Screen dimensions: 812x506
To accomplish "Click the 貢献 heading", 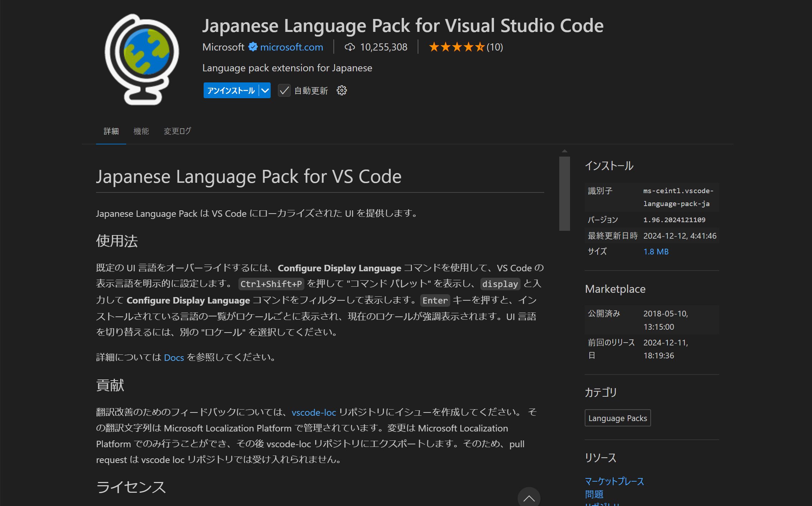I will tap(110, 385).
